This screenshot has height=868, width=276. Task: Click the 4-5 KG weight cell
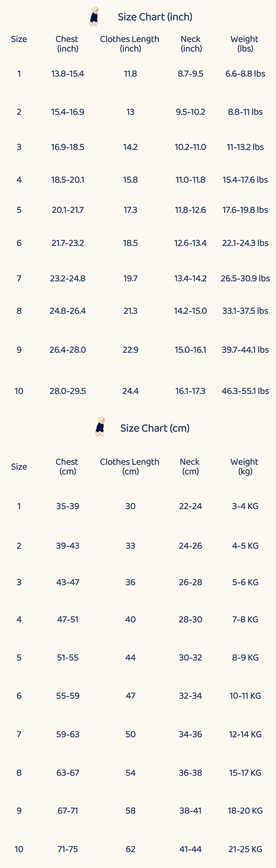pos(245,546)
